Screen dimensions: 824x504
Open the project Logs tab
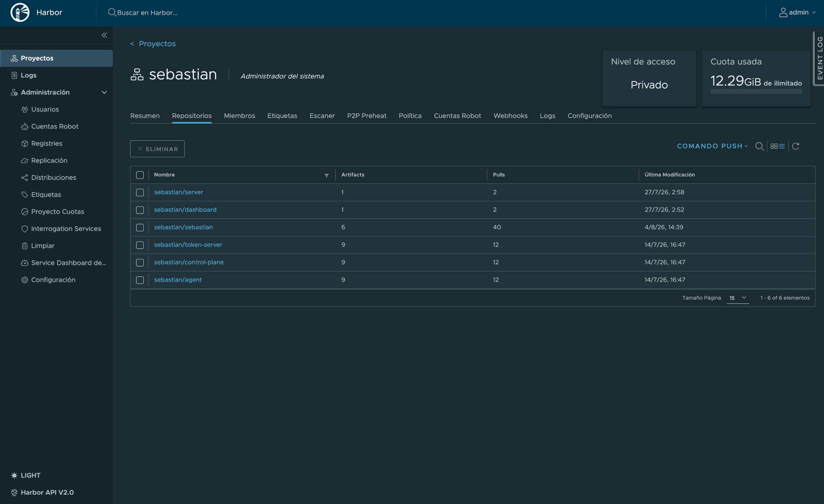[548, 116]
